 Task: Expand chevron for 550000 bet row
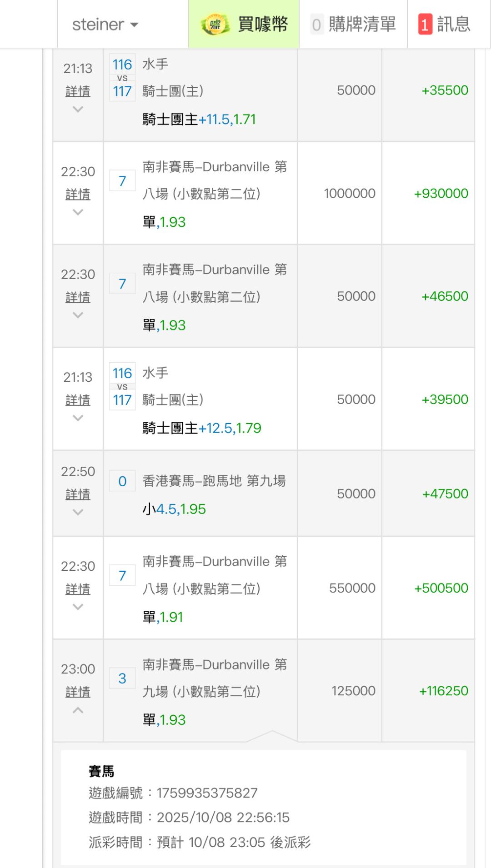coord(78,607)
